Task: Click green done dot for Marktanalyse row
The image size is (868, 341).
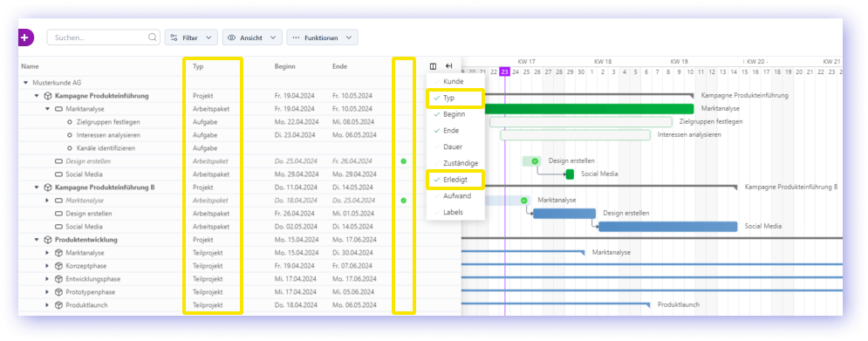Action: (x=404, y=201)
